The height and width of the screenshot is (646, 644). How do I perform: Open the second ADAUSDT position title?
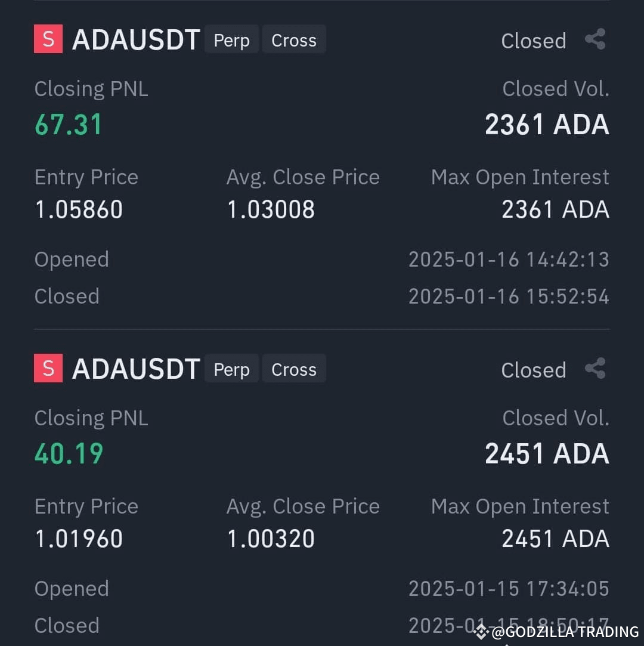(137, 369)
